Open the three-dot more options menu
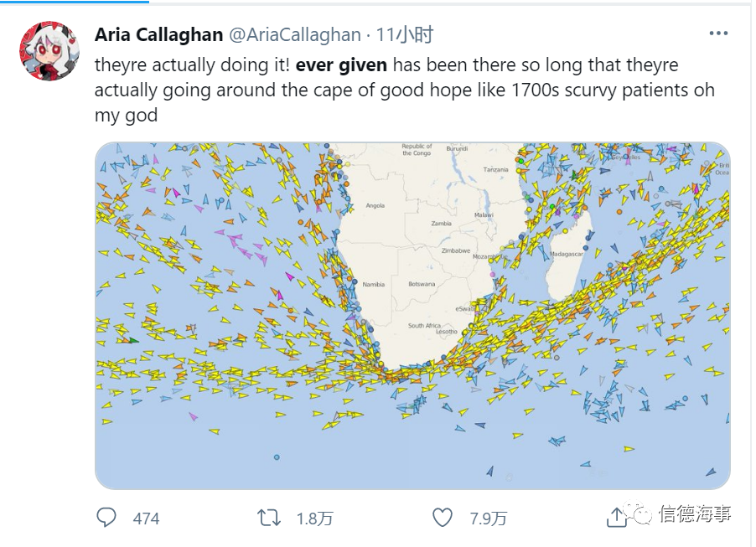Viewport: 756px width, 547px height. pyautogui.click(x=718, y=34)
